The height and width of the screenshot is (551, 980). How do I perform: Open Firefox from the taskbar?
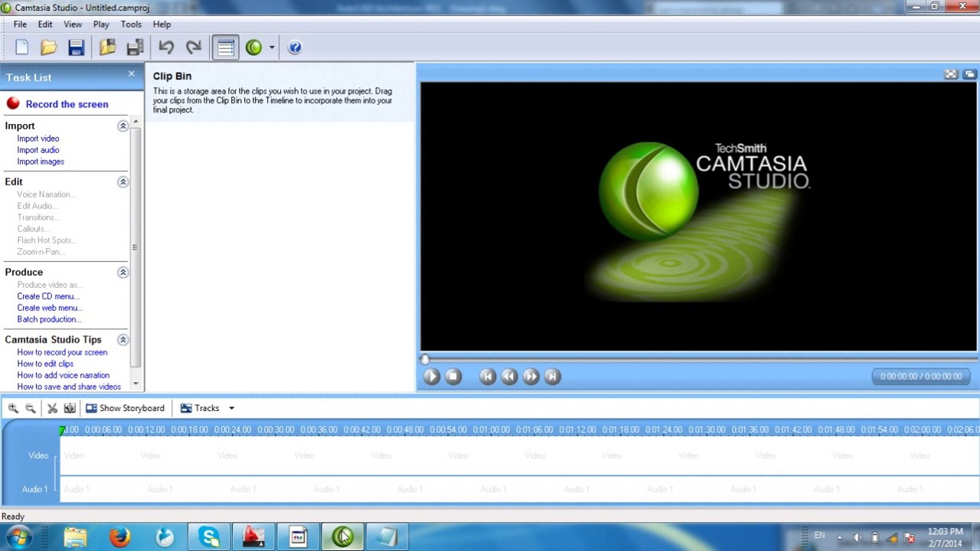tap(119, 537)
